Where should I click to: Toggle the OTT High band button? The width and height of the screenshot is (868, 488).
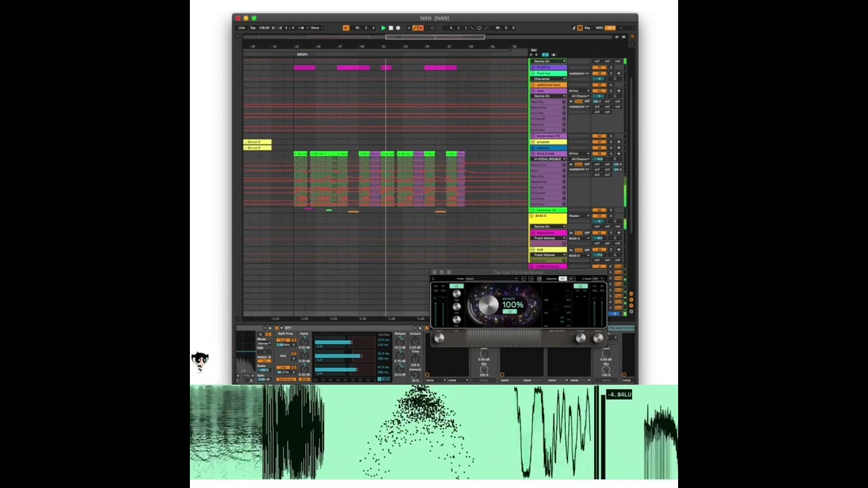pyautogui.click(x=283, y=340)
